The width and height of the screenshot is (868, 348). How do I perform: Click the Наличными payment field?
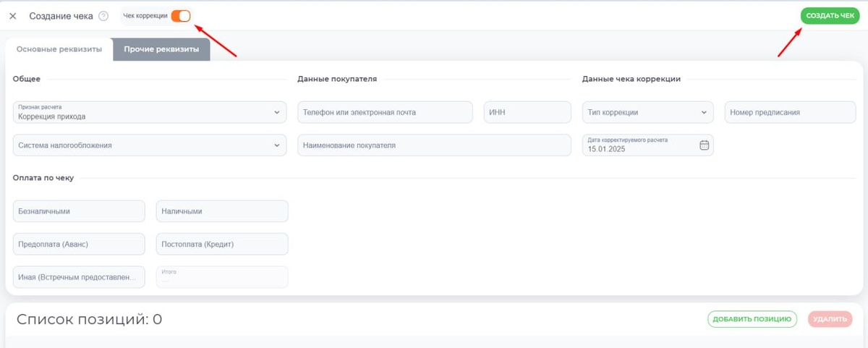(x=222, y=211)
